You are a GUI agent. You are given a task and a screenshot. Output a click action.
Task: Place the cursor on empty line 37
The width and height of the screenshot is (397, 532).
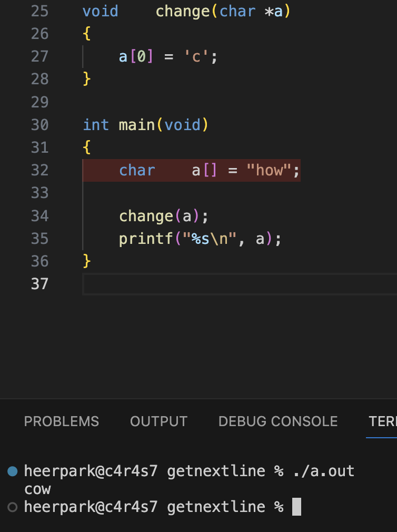pos(240,284)
